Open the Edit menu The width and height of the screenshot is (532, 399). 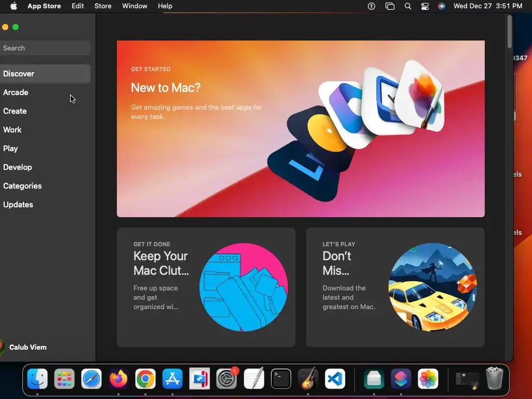tap(78, 6)
